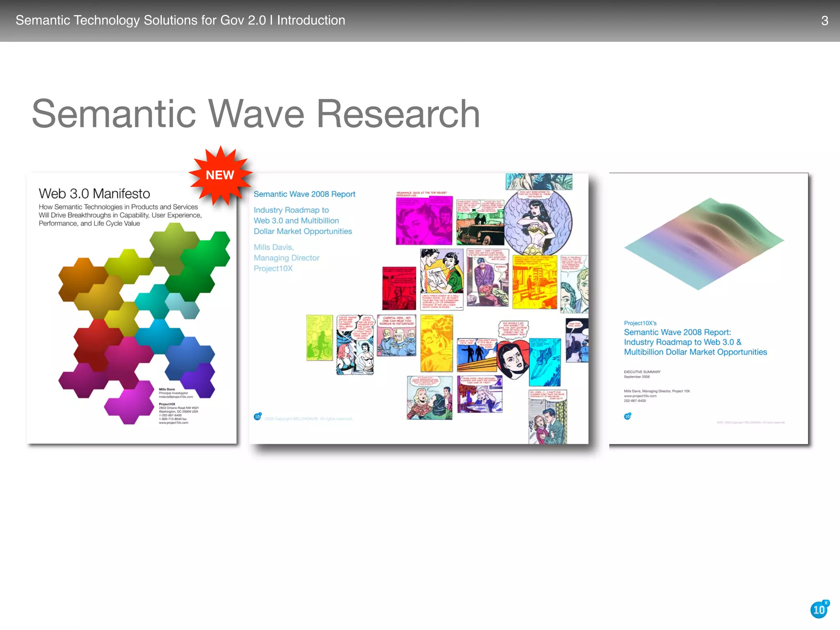This screenshot has height=630, width=840.
Task: Open the Web 3.0 Manifesto cover thumbnail
Action: tap(132, 308)
